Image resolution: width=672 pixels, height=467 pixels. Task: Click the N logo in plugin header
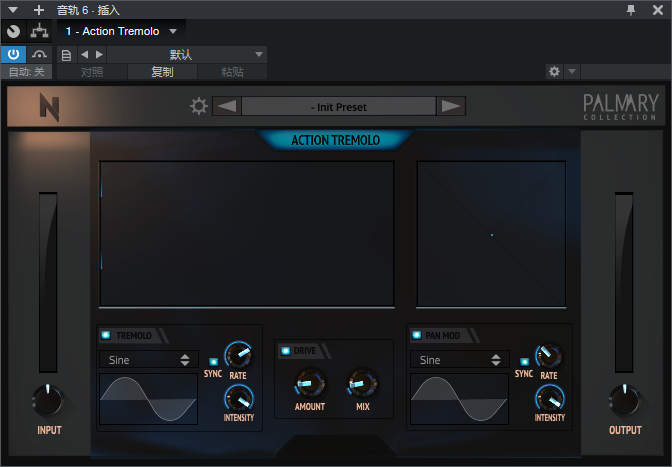tap(49, 108)
